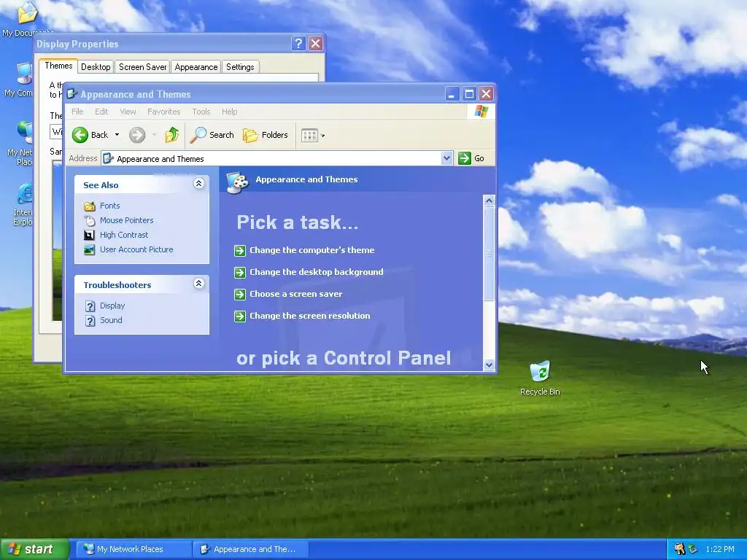
Task: Open the File menu
Action: (x=77, y=112)
